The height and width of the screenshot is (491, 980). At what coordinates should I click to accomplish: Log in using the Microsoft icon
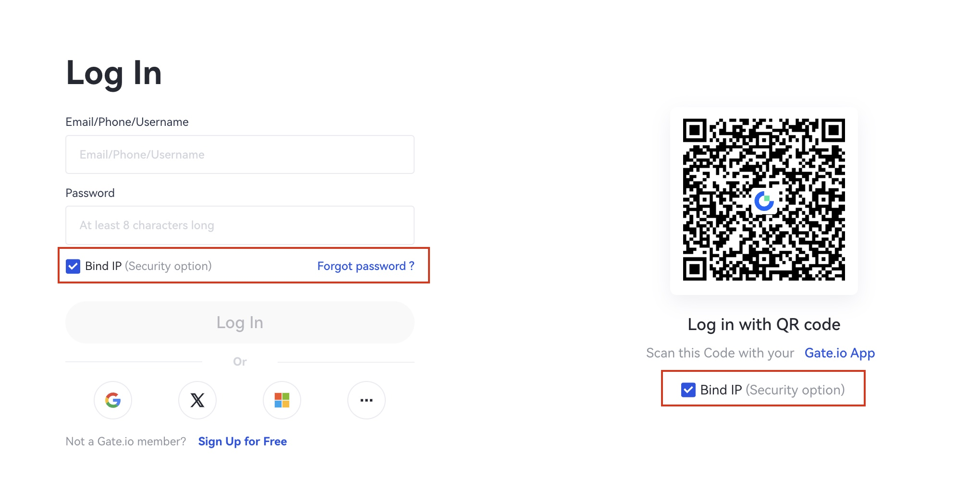tap(282, 400)
